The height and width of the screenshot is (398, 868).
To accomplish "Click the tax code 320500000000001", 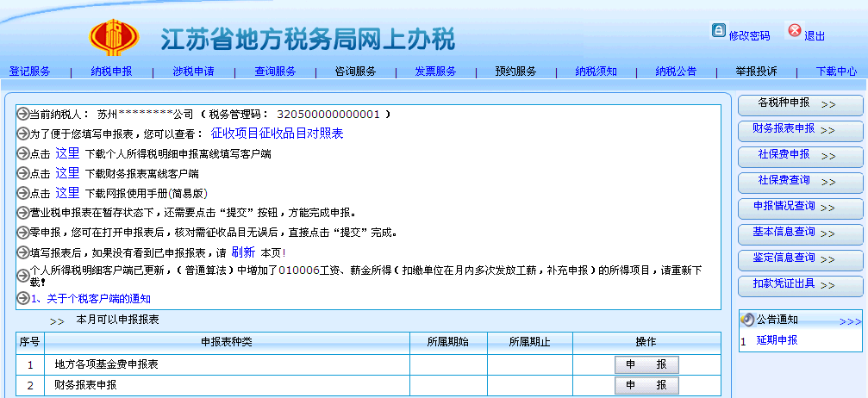I will [328, 115].
